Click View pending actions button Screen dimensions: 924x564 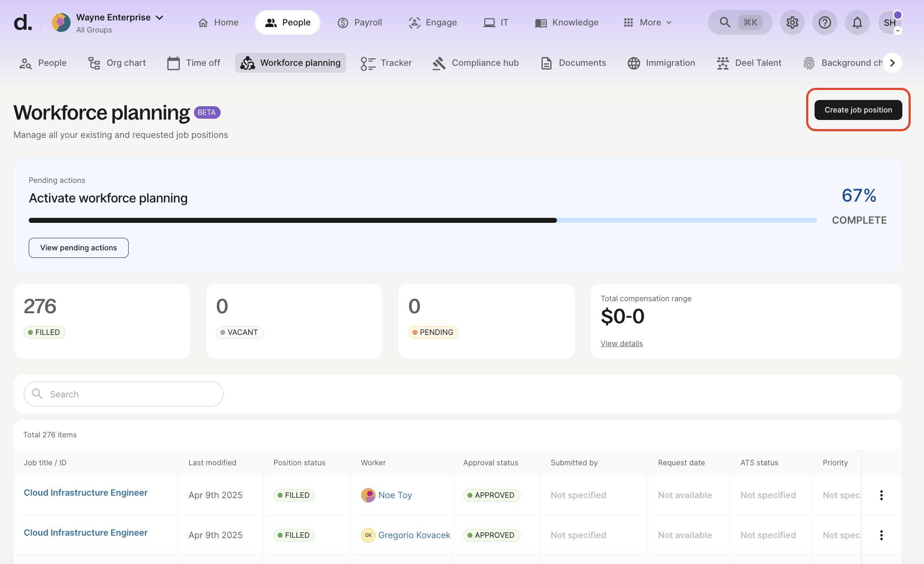click(x=79, y=248)
